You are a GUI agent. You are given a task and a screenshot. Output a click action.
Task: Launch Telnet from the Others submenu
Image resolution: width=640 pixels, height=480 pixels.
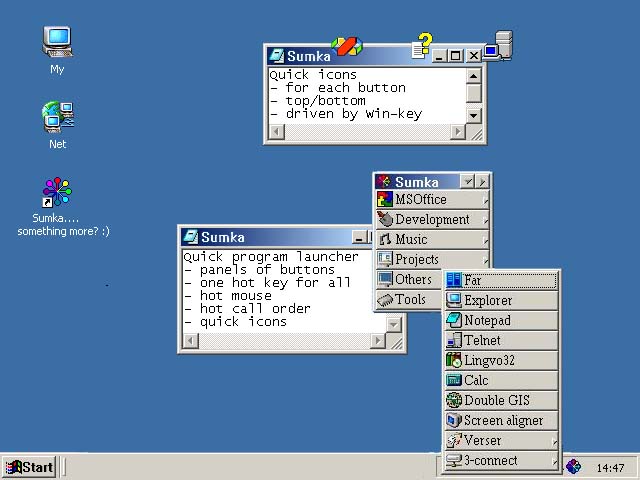click(x=502, y=340)
